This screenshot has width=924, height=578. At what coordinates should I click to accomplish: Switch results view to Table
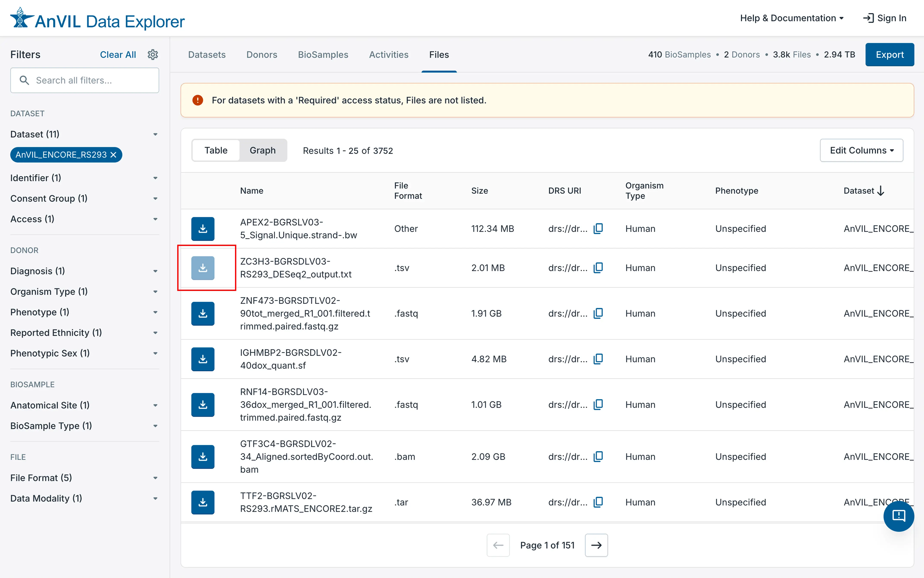pyautogui.click(x=216, y=150)
